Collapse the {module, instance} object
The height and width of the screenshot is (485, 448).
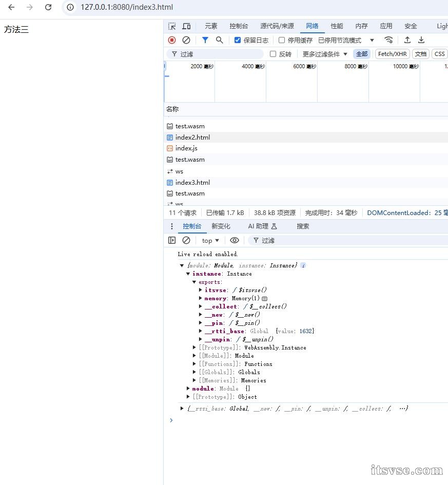(x=182, y=265)
